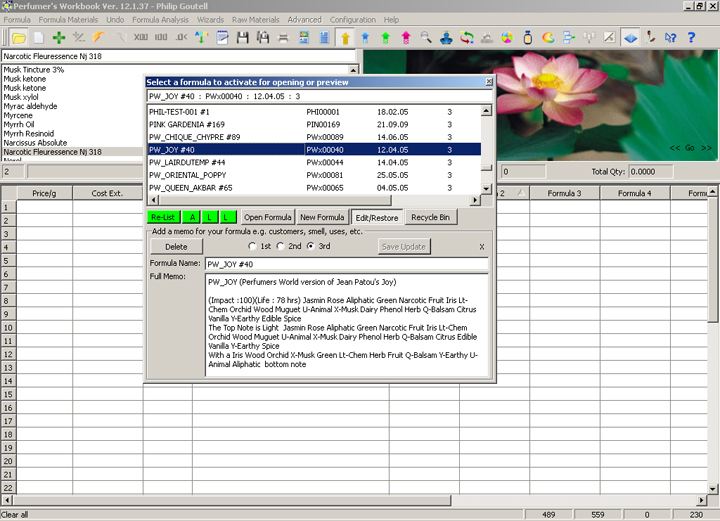The width and height of the screenshot is (720, 521).
Task: Click the green up arrow icon
Action: (385, 38)
